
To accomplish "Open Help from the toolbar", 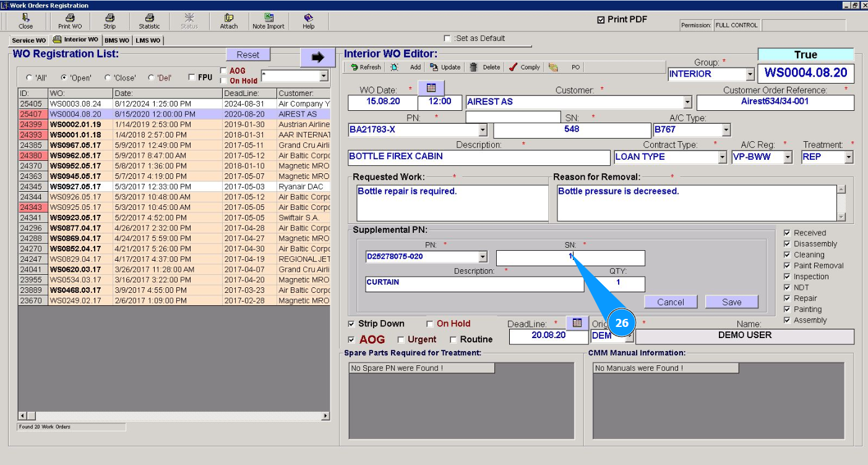I will point(308,21).
